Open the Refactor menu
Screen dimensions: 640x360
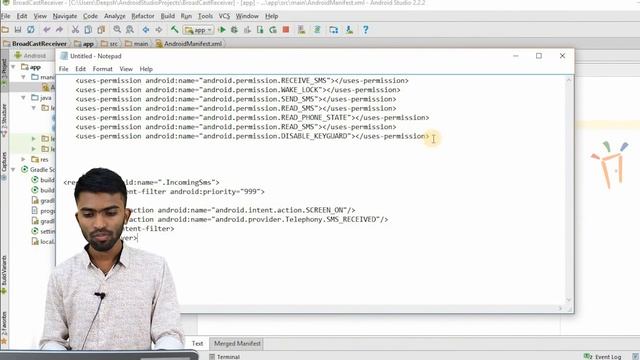(142, 16)
